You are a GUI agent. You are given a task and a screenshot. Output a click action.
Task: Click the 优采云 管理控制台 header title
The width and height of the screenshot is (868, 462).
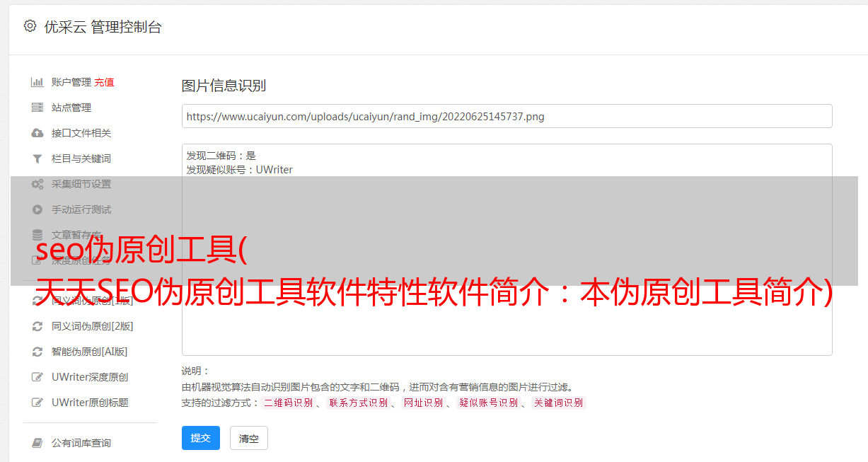[103, 27]
